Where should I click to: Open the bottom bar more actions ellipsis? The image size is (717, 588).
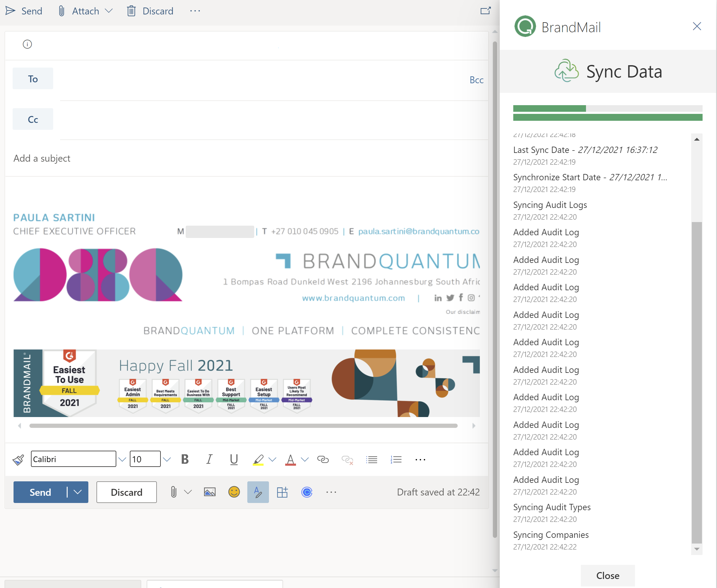click(x=331, y=492)
